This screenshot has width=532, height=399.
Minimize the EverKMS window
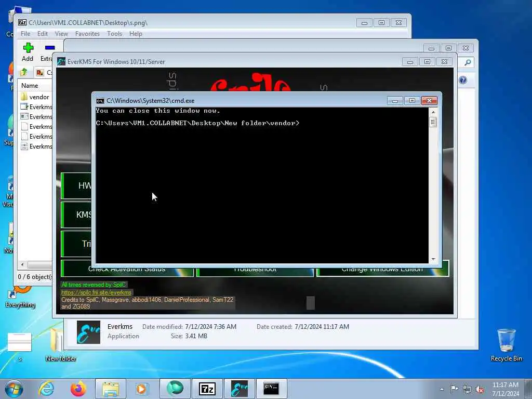click(x=410, y=62)
